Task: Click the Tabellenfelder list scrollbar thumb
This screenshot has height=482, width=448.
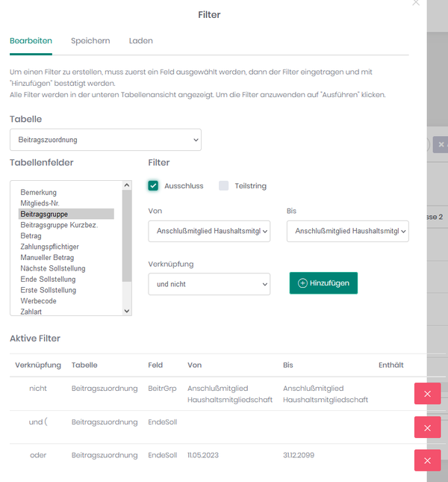Action: (x=126, y=236)
